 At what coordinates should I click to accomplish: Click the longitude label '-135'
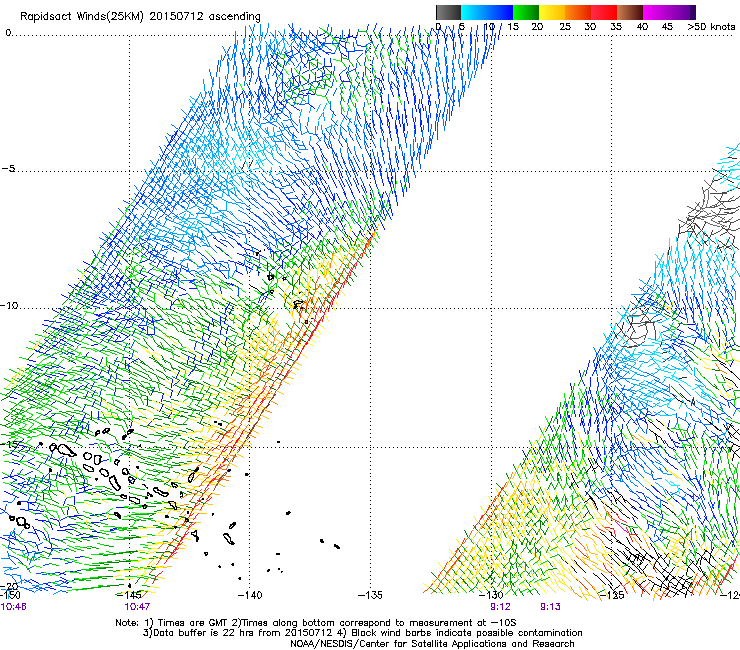370,595
